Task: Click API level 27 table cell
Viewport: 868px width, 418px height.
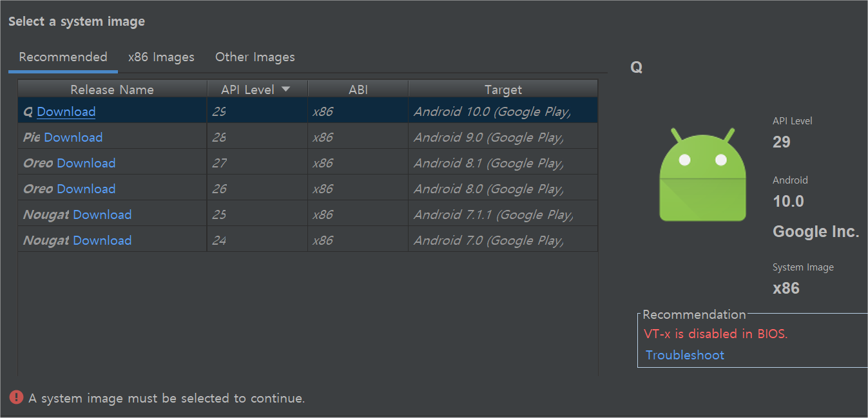Action: [257, 163]
